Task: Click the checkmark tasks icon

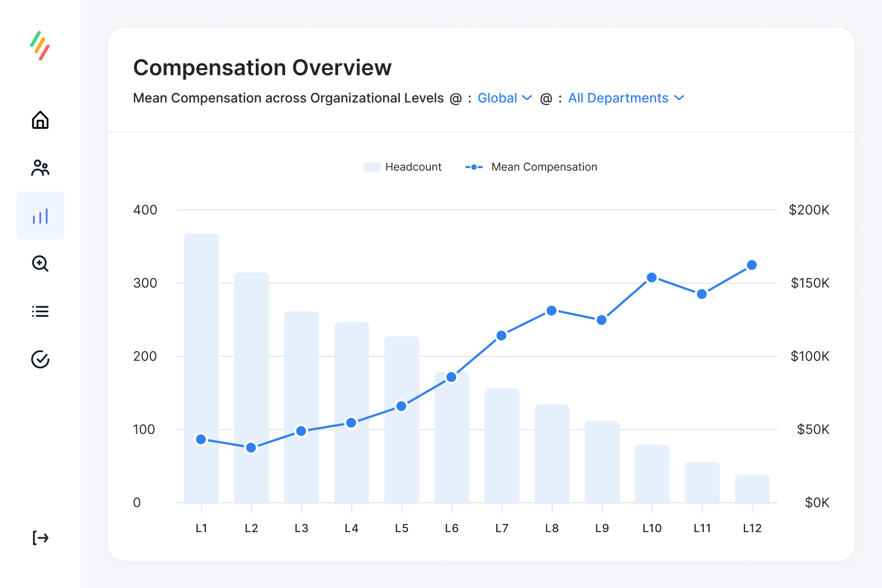Action: (x=40, y=359)
